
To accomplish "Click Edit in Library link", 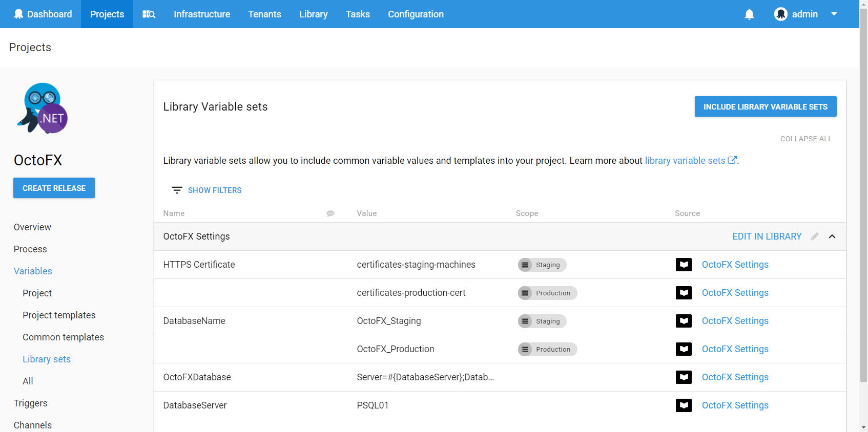I will coord(767,236).
